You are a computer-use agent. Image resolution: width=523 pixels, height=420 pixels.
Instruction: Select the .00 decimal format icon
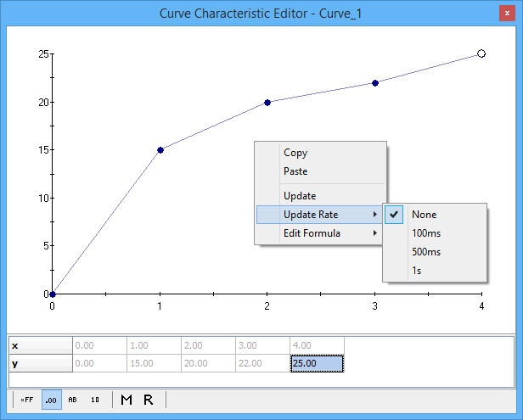51,400
